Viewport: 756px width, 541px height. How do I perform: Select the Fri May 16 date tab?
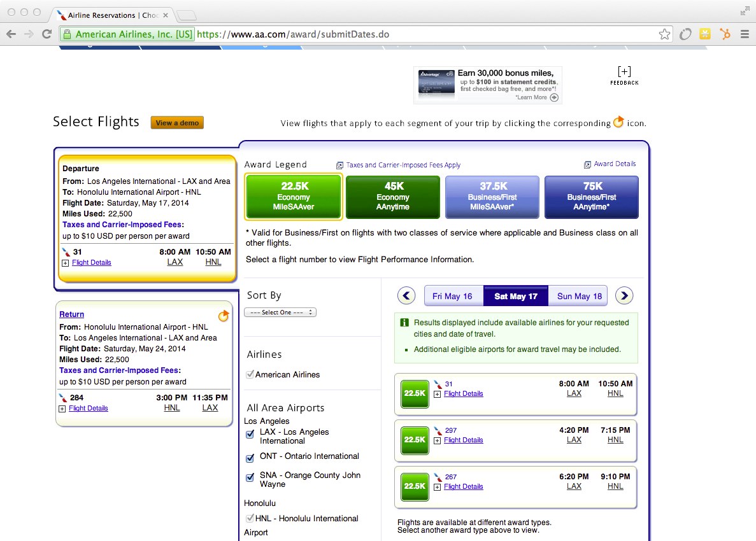click(x=453, y=295)
